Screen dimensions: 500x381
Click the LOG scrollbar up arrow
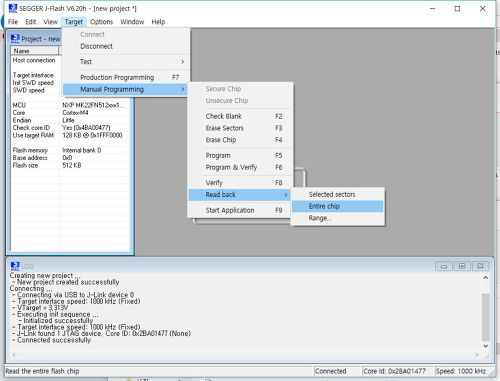coord(486,277)
